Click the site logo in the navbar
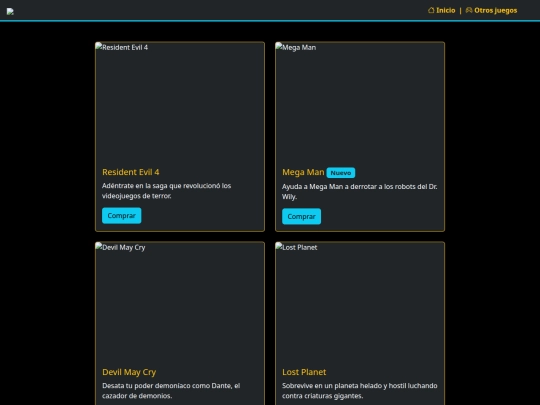This screenshot has height=405, width=540. pos(10,12)
